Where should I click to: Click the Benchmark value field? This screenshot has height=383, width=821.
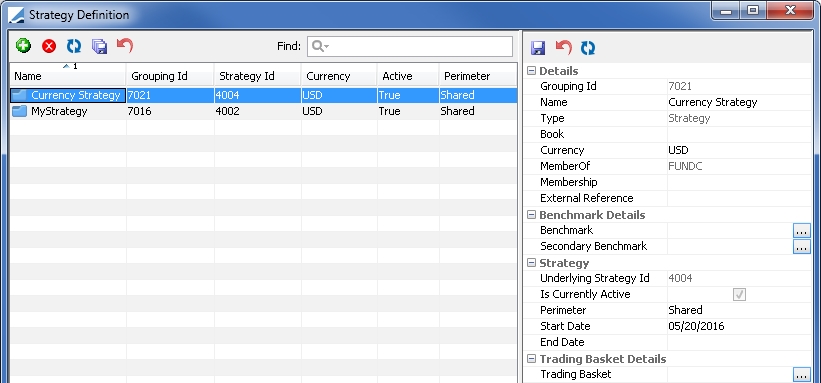pyautogui.click(x=730, y=231)
